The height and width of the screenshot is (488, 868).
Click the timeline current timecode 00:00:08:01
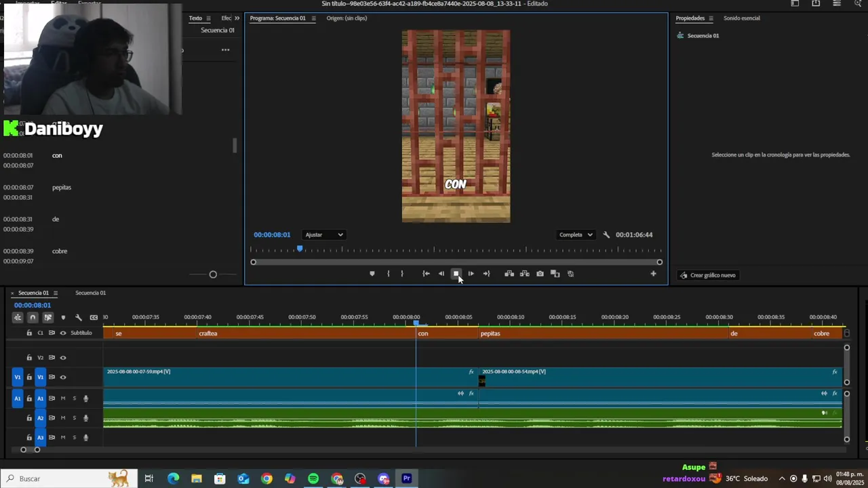33,305
